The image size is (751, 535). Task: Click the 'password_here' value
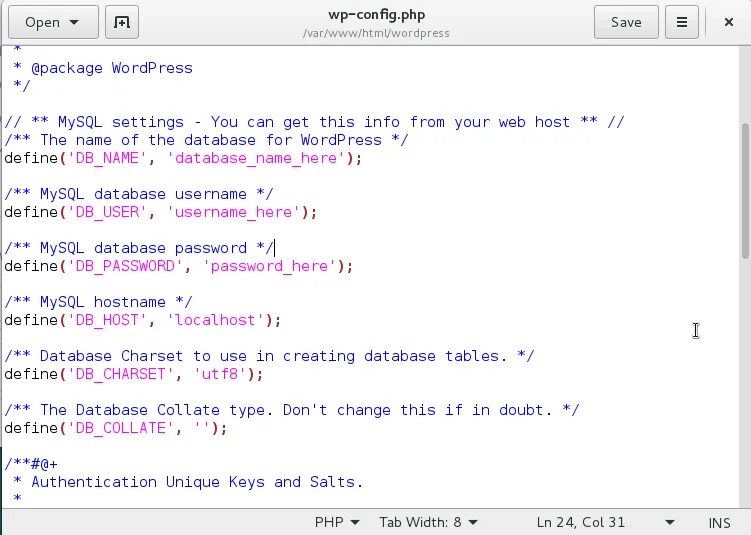click(x=269, y=266)
